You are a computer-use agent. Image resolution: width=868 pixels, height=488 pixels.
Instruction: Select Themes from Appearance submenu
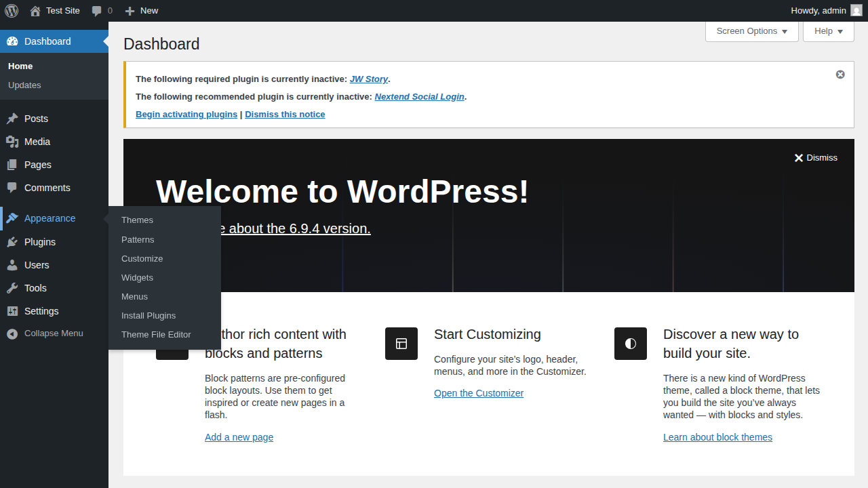pyautogui.click(x=137, y=220)
